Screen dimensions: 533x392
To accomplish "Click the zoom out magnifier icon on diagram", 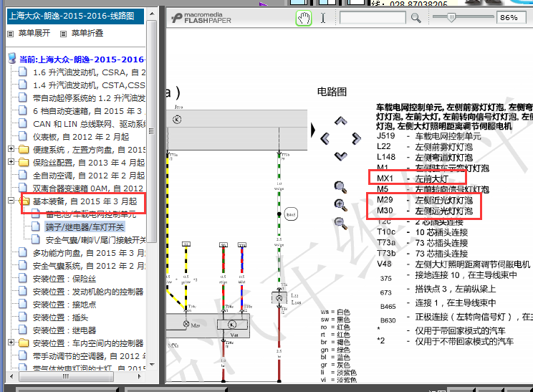I will click(x=340, y=223).
